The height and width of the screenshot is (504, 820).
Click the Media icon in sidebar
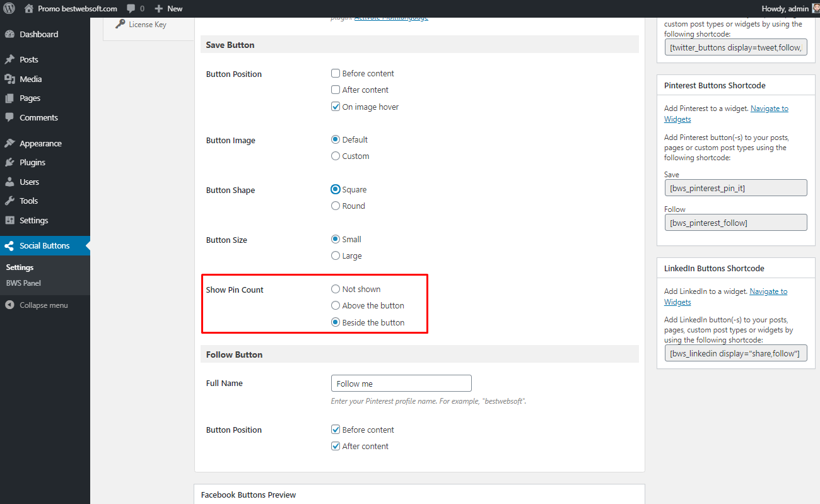pos(9,79)
